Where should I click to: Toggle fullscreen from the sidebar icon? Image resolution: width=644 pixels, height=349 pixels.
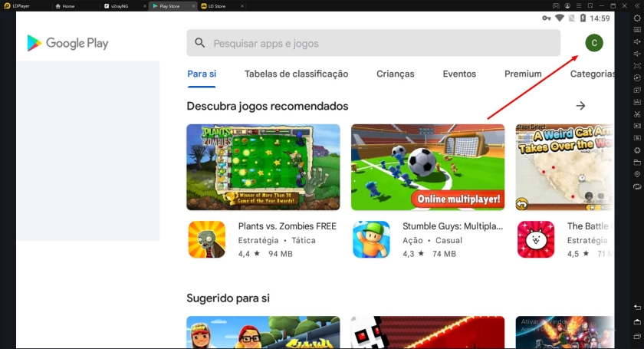pyautogui.click(x=637, y=66)
